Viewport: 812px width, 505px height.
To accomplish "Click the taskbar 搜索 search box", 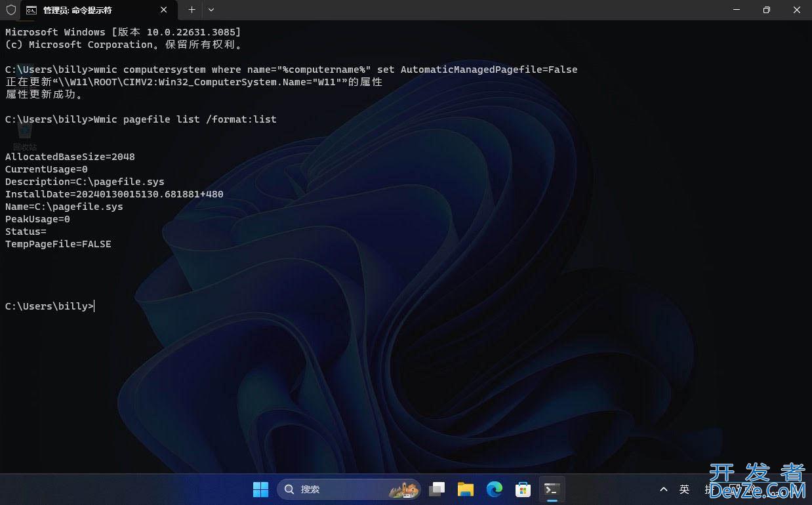I will coord(350,489).
